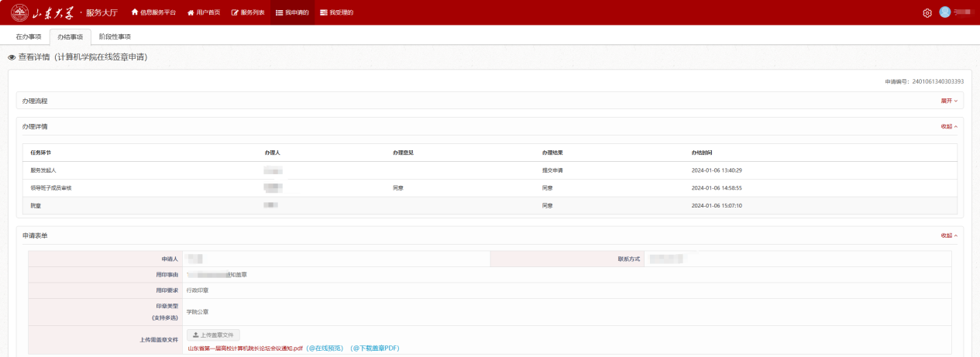The image size is (980, 357).
Task: Click the 盖章 task row in 办理详情
Action: [x=36, y=205]
